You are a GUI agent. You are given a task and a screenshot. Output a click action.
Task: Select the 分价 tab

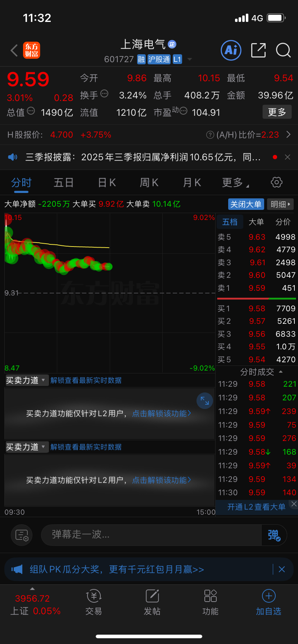[x=283, y=222]
